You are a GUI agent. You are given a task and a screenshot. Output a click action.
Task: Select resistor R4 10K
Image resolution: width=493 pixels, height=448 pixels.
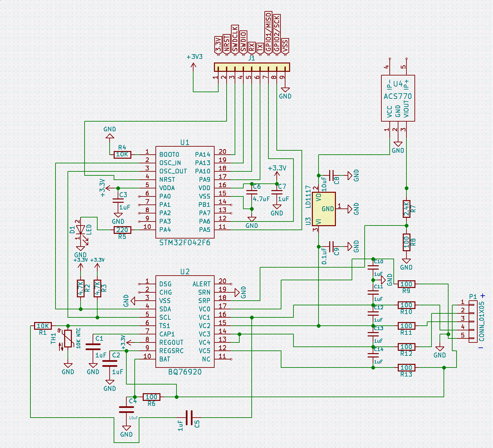pyautogui.click(x=122, y=154)
